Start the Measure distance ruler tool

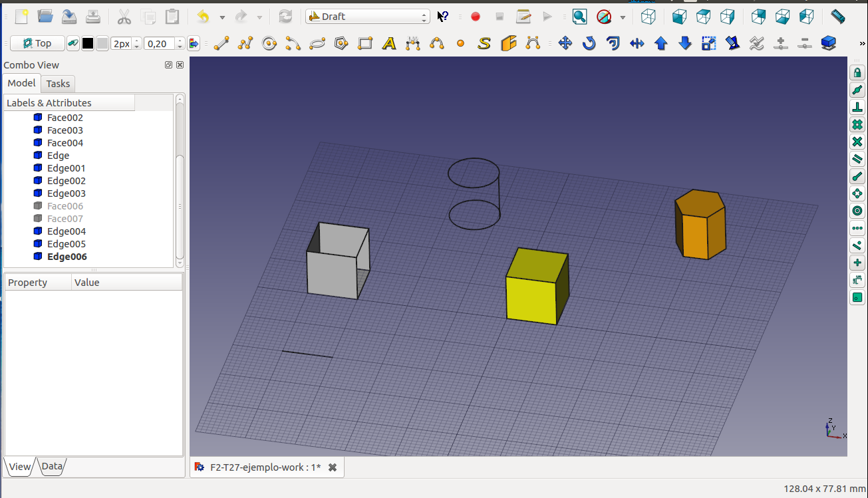(837, 17)
